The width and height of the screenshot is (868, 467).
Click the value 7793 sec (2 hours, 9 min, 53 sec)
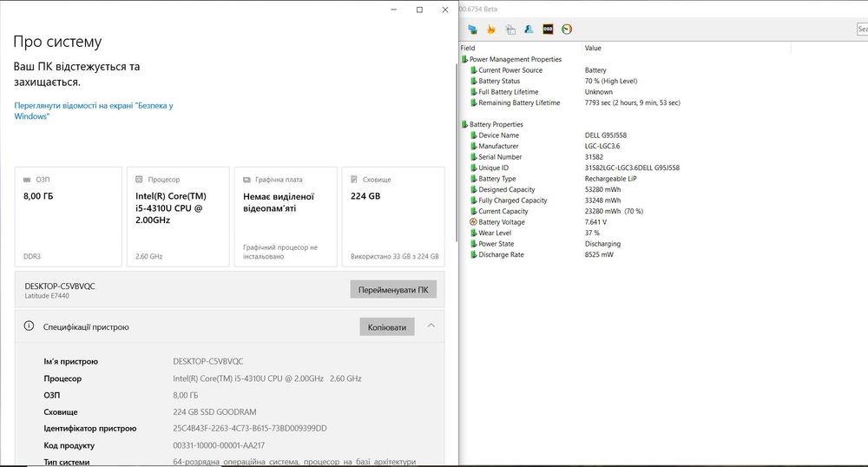632,102
